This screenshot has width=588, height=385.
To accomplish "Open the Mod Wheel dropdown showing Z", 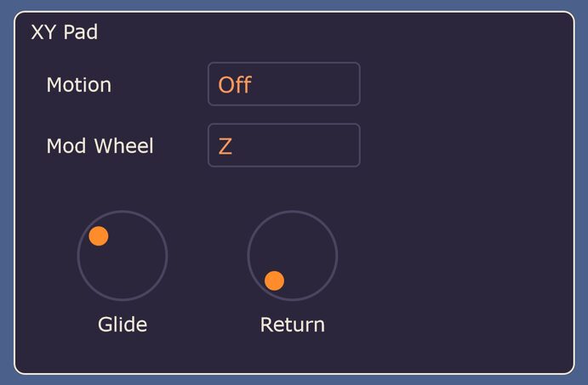I will [x=284, y=145].
